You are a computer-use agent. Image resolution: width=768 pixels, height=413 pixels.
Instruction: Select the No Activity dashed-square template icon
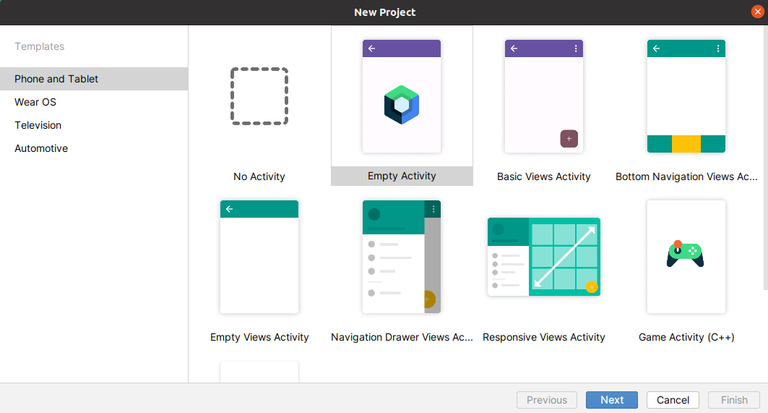pyautogui.click(x=259, y=96)
